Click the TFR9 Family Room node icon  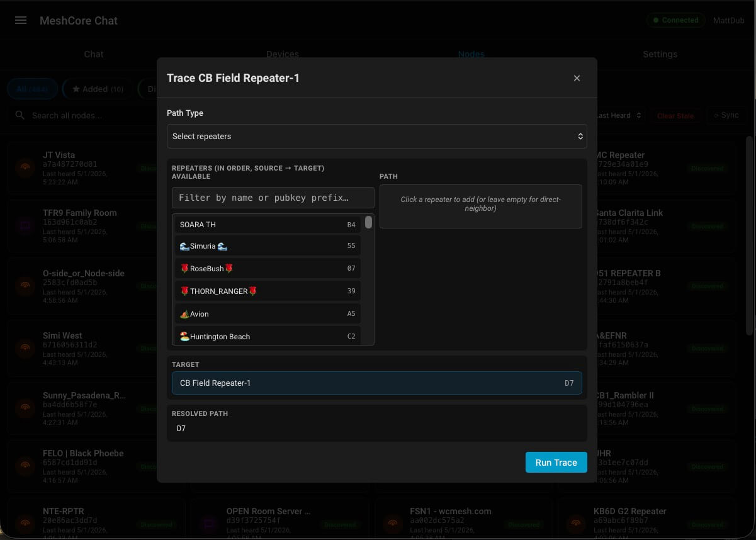click(25, 226)
